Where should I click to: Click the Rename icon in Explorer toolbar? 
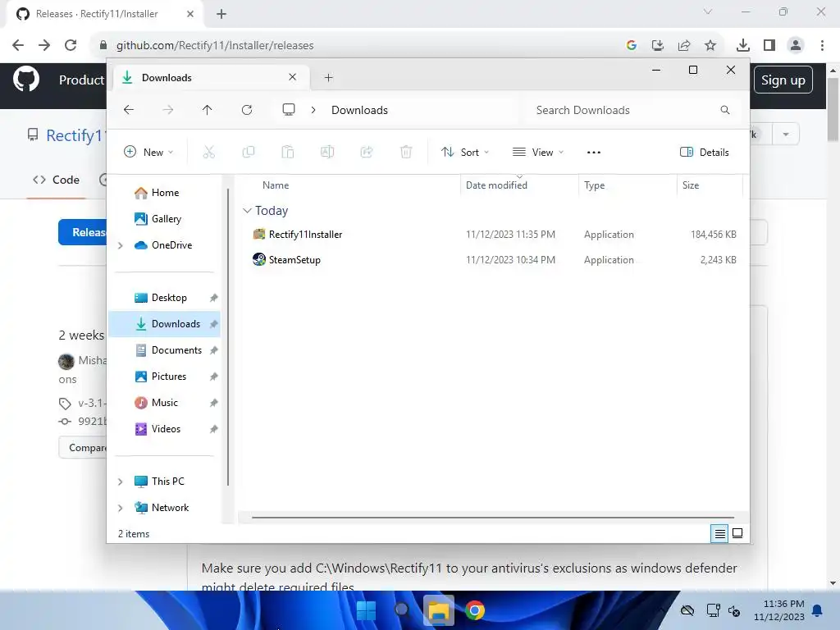pyautogui.click(x=327, y=152)
